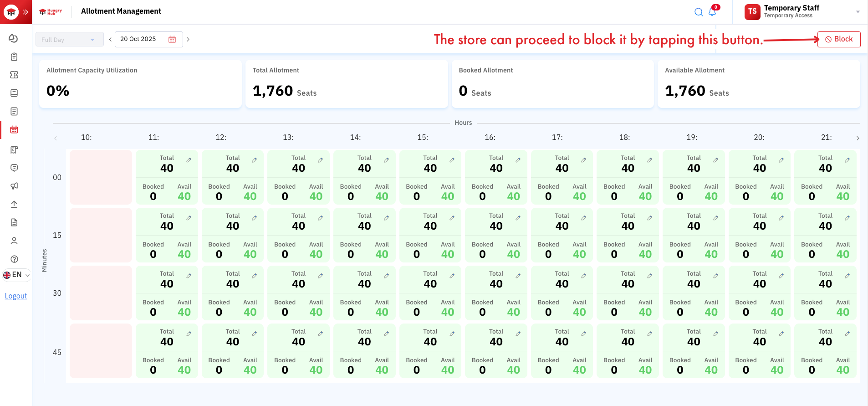This screenshot has width=868, height=406.
Task: Open the EN language selector
Action: 16,275
